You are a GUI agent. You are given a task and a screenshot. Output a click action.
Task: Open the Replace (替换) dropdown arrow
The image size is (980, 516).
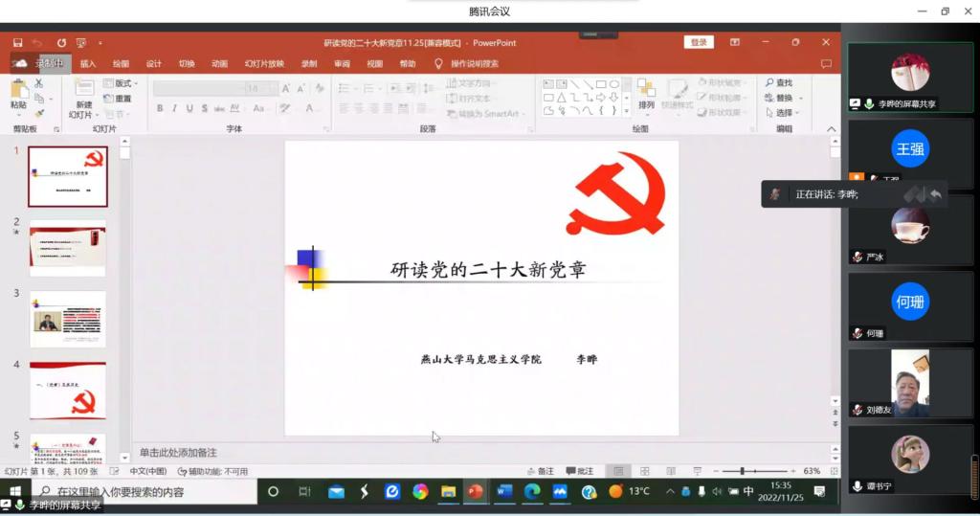tap(799, 98)
